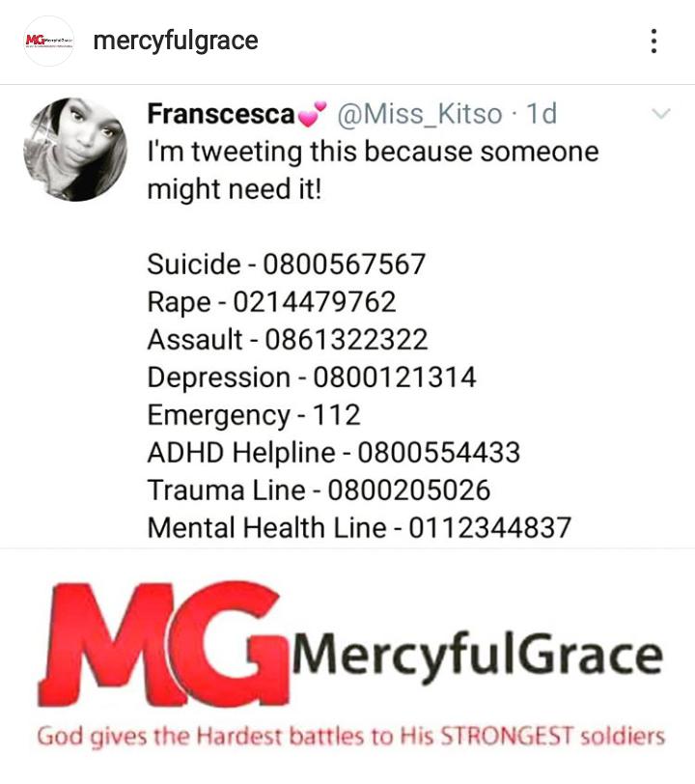Tap the mercyfulgrace profile avatar
The width and height of the screenshot is (695, 784).
(x=49, y=41)
